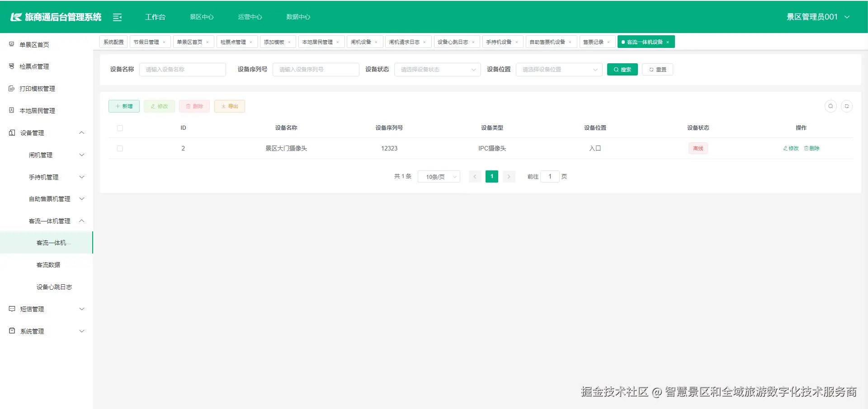Collapse the 客流一体机管理 sidebar group
This screenshot has height=409, width=868.
[x=82, y=221]
